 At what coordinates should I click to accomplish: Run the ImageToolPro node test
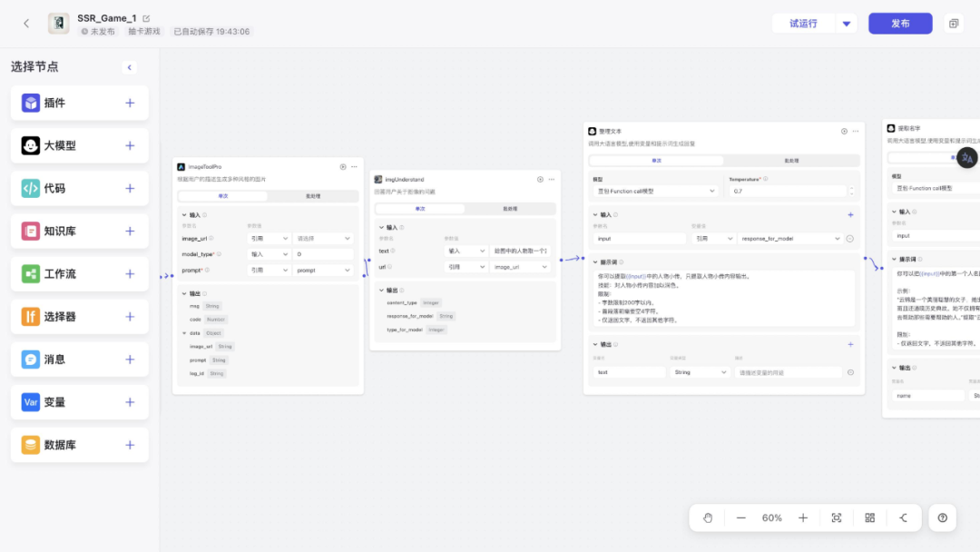pyautogui.click(x=342, y=166)
